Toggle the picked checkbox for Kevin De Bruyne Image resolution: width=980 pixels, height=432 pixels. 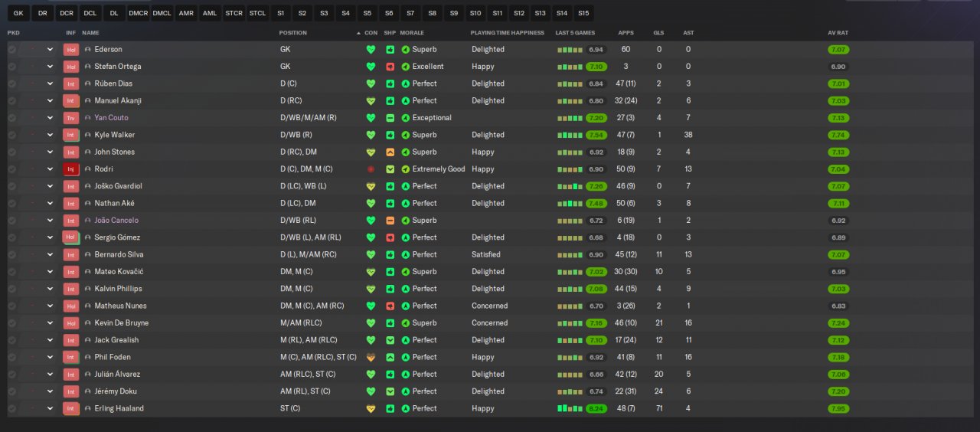(x=12, y=323)
